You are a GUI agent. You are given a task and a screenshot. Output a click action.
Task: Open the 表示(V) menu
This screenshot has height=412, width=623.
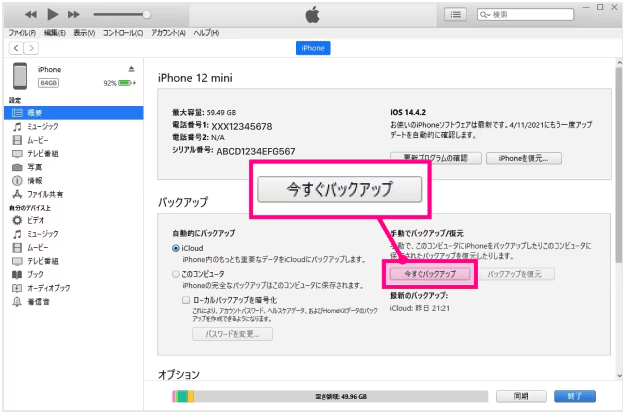tap(84, 33)
